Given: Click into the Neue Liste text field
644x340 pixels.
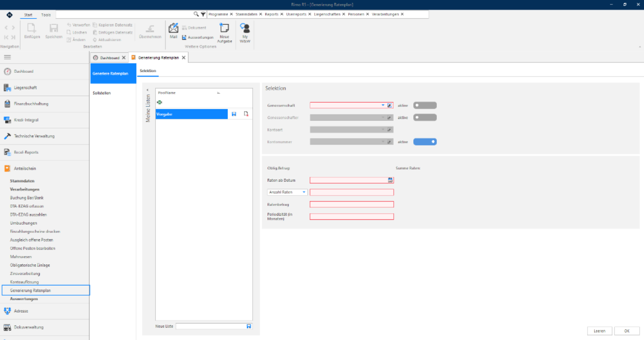Looking at the screenshot, I should tap(211, 326).
